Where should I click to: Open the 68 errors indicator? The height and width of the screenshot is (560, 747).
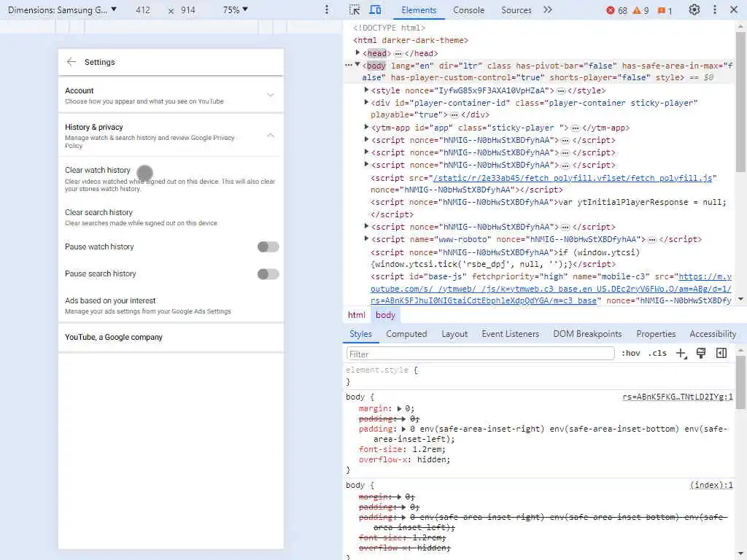pos(616,10)
